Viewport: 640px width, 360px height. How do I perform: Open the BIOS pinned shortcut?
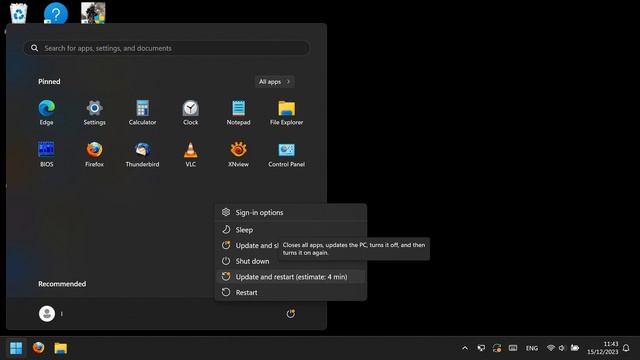click(47, 154)
